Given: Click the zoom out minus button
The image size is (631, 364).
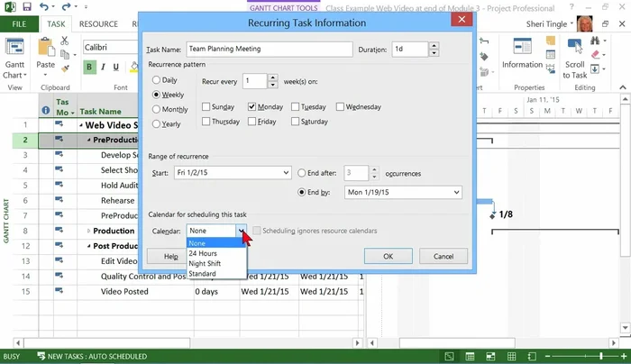Looking at the screenshot, I should [x=548, y=357].
